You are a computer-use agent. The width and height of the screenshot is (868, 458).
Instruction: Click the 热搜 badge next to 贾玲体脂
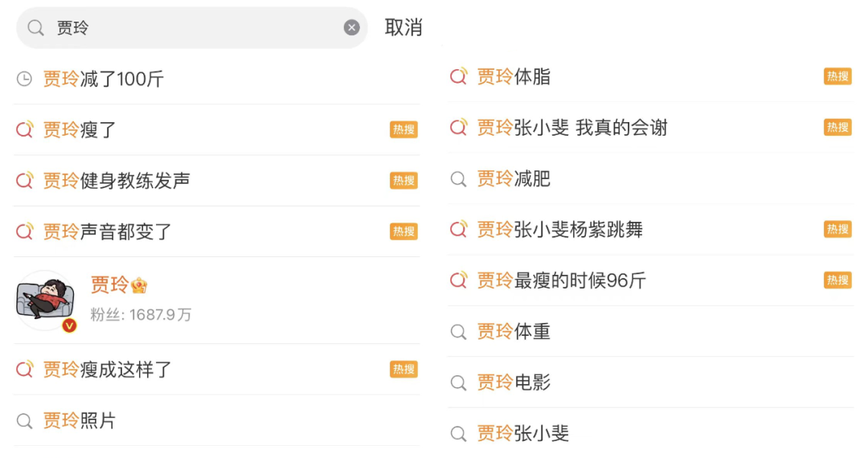tap(837, 76)
